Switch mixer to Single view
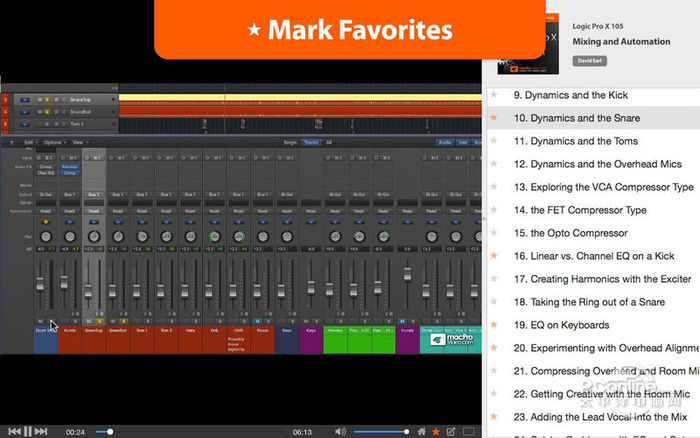Screen dimensions: 700x438 290,142
